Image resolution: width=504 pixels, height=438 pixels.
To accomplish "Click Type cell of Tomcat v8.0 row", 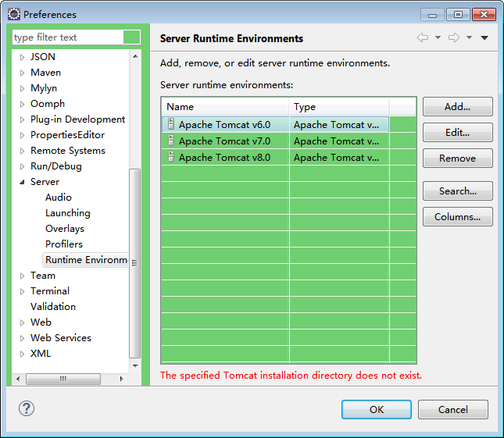I will [339, 157].
